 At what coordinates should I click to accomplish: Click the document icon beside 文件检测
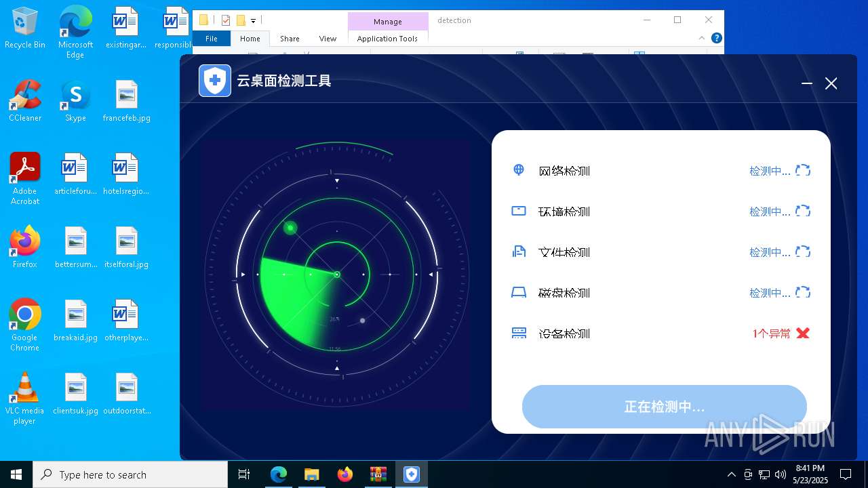point(519,251)
